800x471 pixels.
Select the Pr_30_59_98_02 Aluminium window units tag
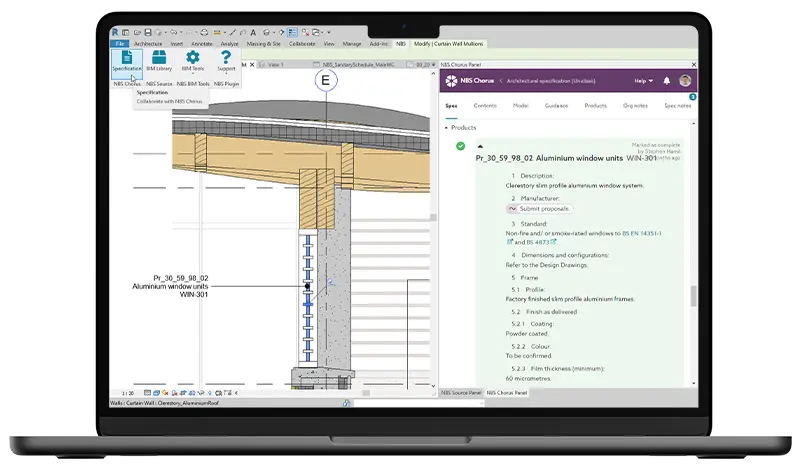point(170,286)
